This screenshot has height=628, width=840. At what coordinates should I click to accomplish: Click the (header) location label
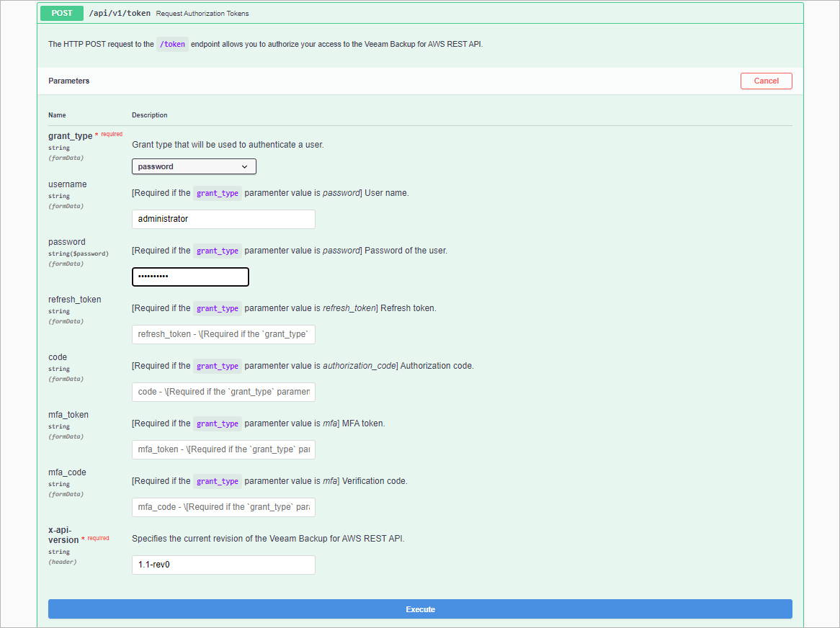63,562
